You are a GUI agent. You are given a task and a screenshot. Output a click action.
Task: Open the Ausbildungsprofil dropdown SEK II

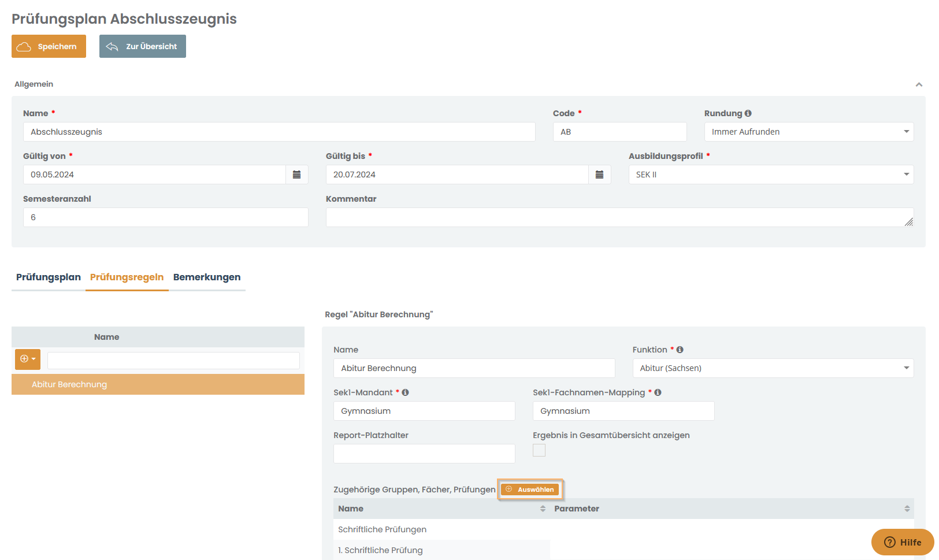(771, 175)
